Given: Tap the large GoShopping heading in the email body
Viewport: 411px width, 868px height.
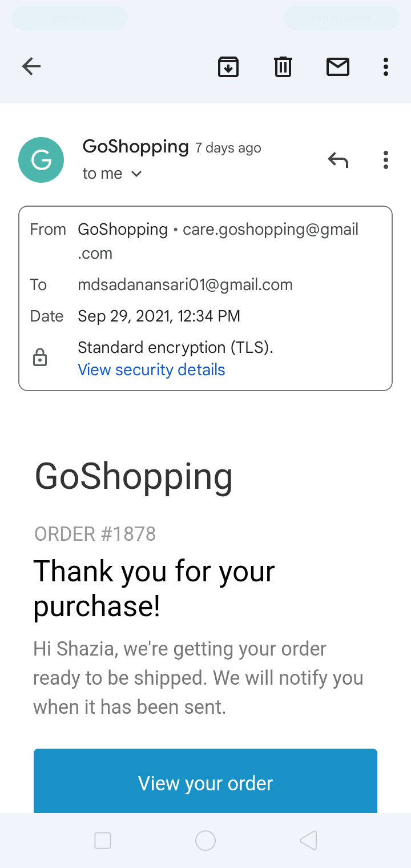Looking at the screenshot, I should tap(134, 476).
